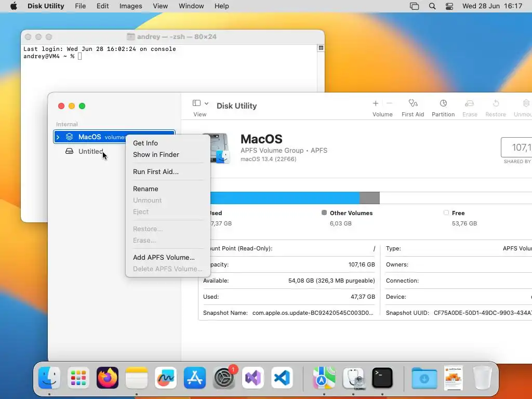Expand the View dropdown chevron
The width and height of the screenshot is (532, 399).
(206, 103)
